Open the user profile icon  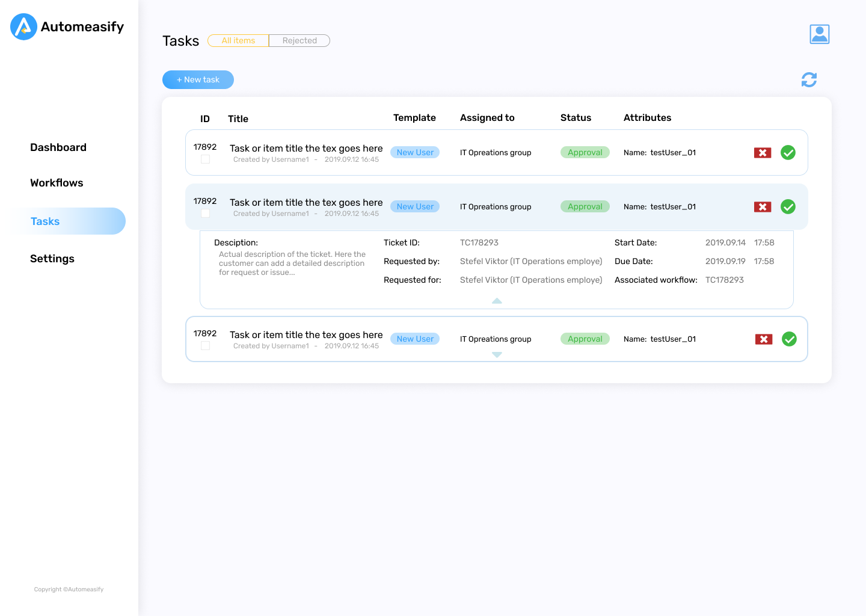tap(819, 34)
